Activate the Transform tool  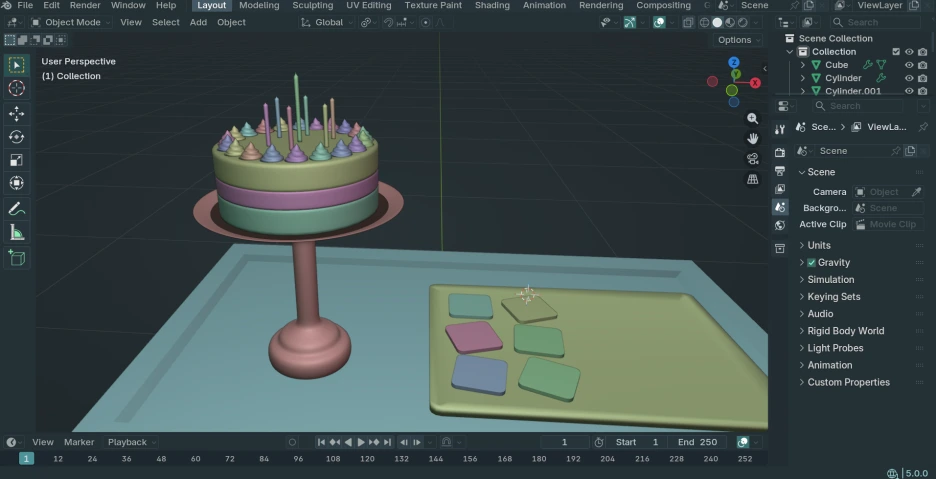pos(17,183)
